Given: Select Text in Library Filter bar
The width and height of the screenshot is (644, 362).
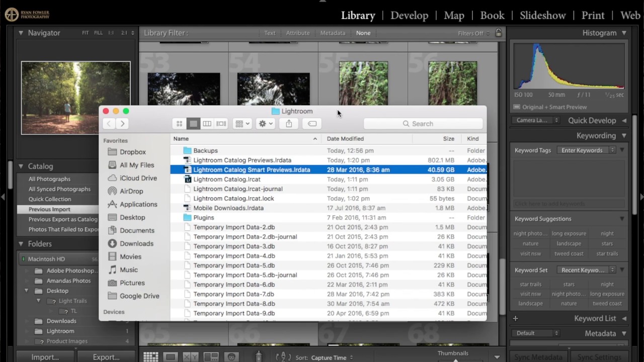Looking at the screenshot, I should pos(270,33).
